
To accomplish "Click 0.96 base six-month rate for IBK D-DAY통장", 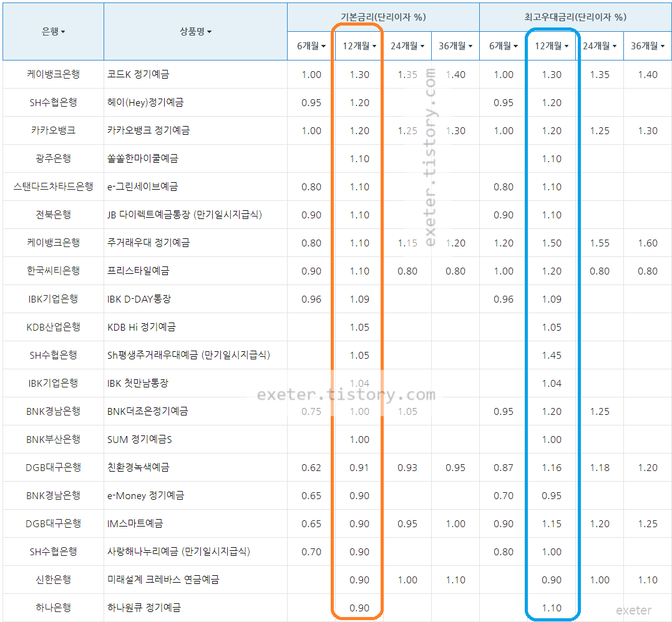I will pos(311,299).
